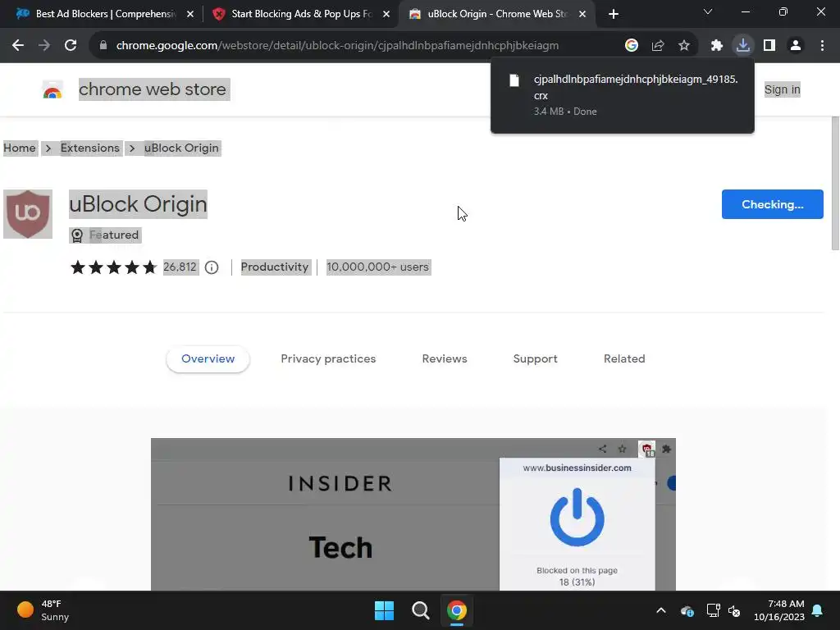840x630 pixels.
Task: Go back to the previous page
Action: point(18,46)
